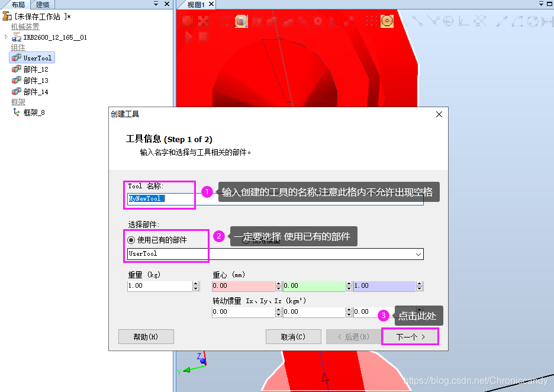
Task: Open the UserTool part dropdown
Action: coord(418,254)
